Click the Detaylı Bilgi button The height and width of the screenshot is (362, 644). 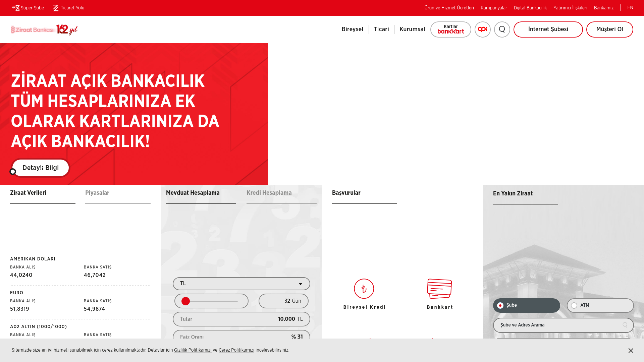pos(41,168)
